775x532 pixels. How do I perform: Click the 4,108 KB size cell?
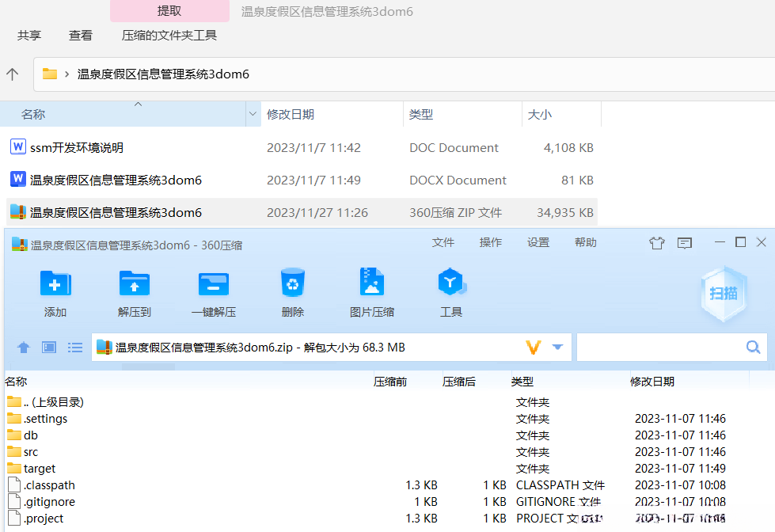click(x=568, y=147)
